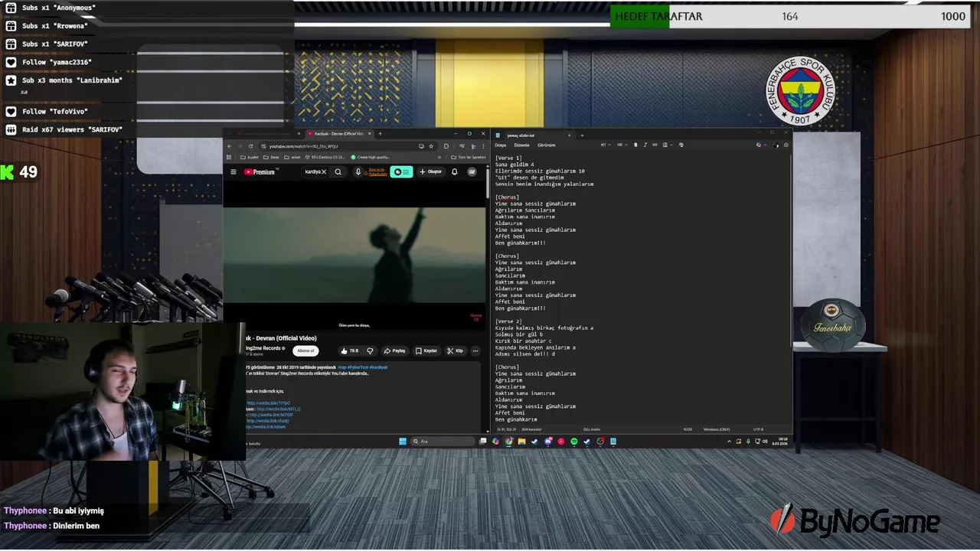
Task: Open Task View on the taskbar
Action: coord(483,442)
